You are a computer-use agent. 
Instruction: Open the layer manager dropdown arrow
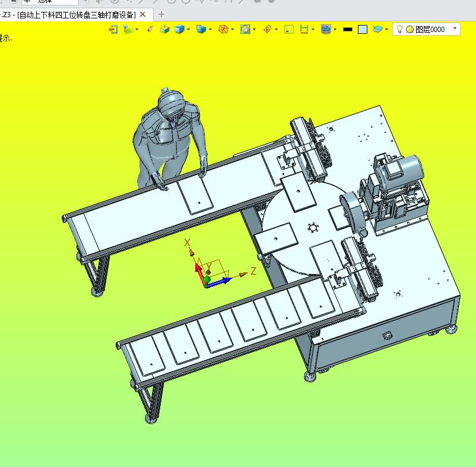click(x=386, y=30)
